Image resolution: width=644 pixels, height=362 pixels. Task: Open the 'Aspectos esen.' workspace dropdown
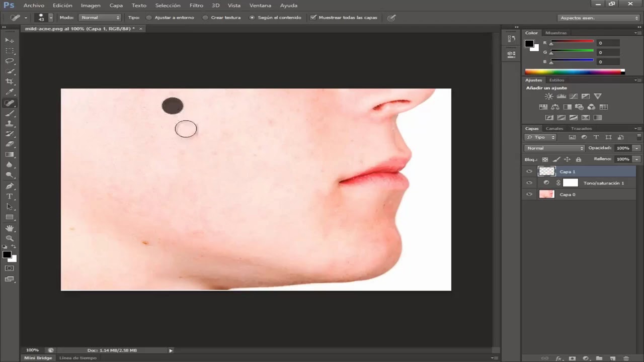tap(599, 18)
